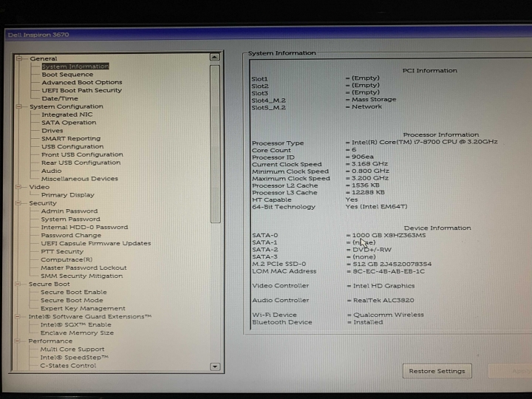Screen dimensions: 532x399
Task: Click the SATA-2 DVD+/-RW value
Action: (372, 250)
